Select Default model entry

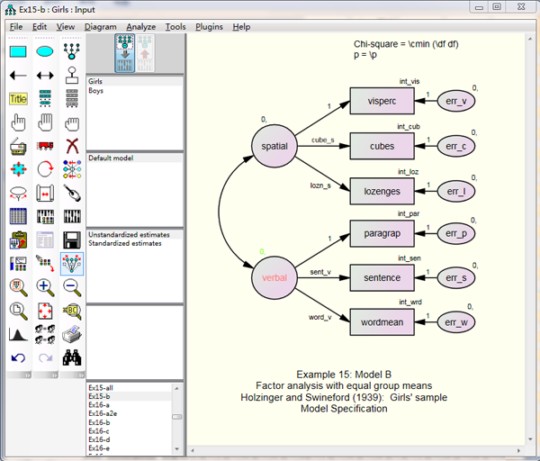(111, 158)
